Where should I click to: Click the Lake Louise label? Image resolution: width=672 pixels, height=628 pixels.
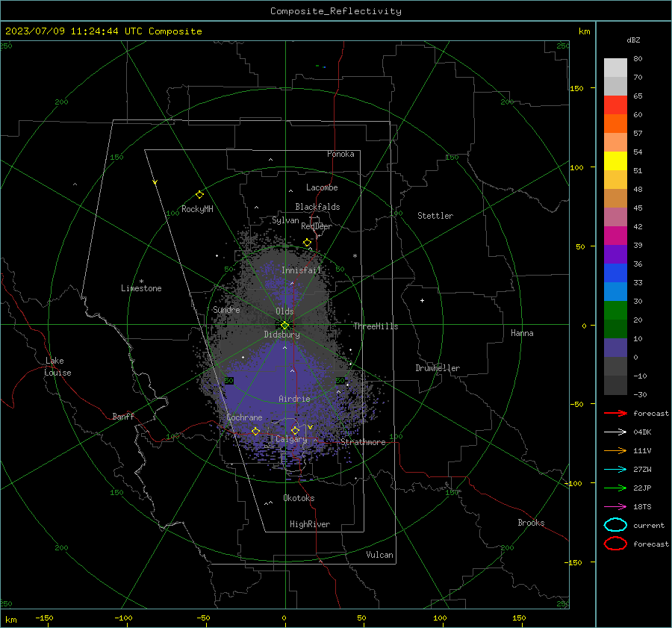[x=57, y=367]
